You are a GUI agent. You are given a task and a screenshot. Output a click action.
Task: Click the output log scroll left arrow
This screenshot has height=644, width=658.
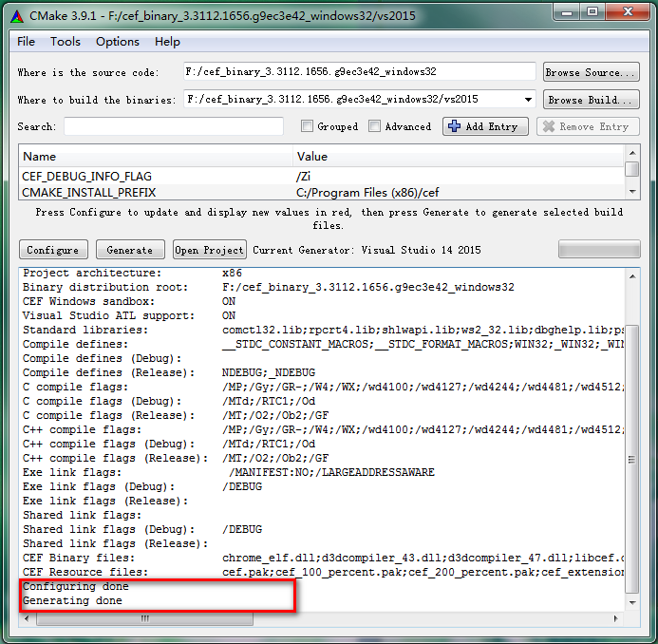[x=27, y=618]
